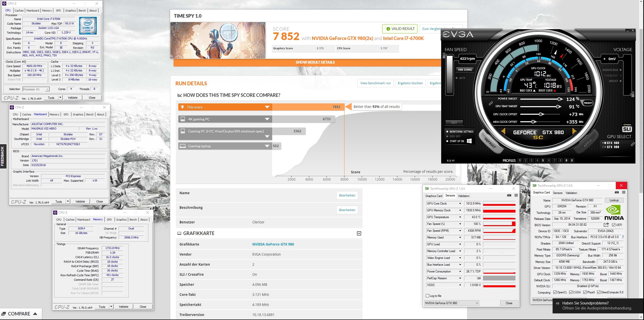This screenshot has width=644, height=320.
Task: Expand the COMPARE panel at bottom left
Action: coord(21,314)
